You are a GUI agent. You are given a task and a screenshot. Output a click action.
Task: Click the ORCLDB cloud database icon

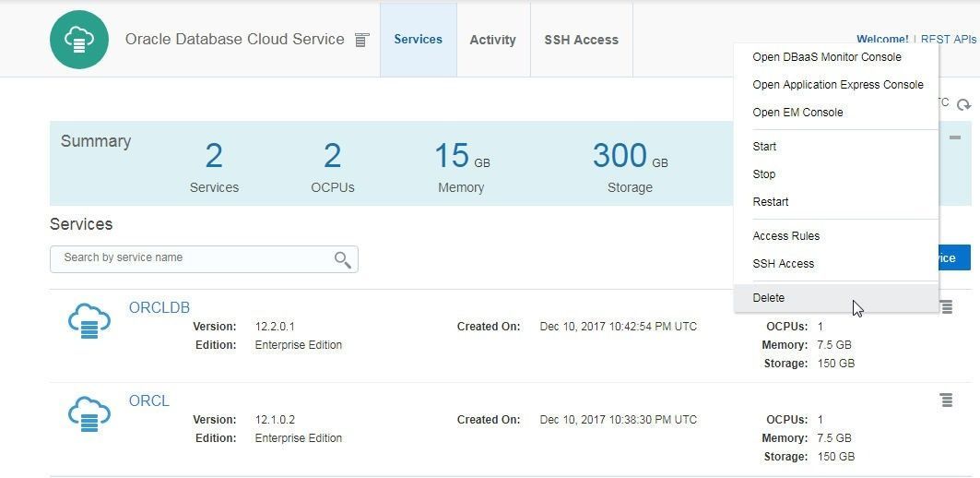[x=89, y=321]
